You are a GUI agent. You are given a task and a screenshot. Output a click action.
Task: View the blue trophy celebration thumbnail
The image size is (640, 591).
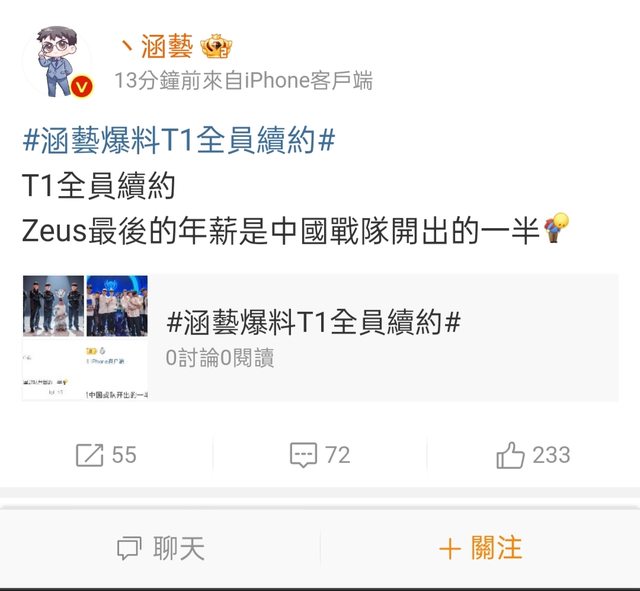pyautogui.click(x=117, y=306)
